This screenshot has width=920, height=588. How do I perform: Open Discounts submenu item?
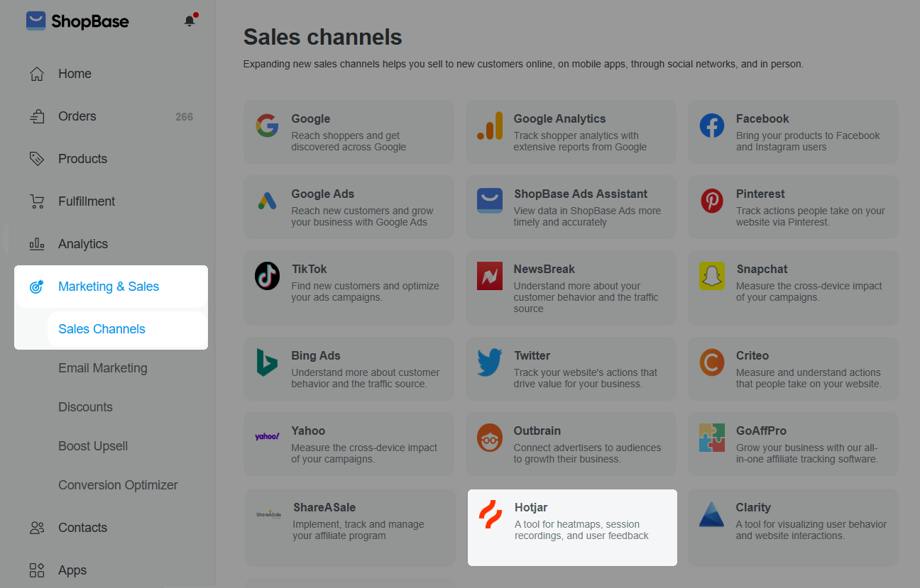85,407
